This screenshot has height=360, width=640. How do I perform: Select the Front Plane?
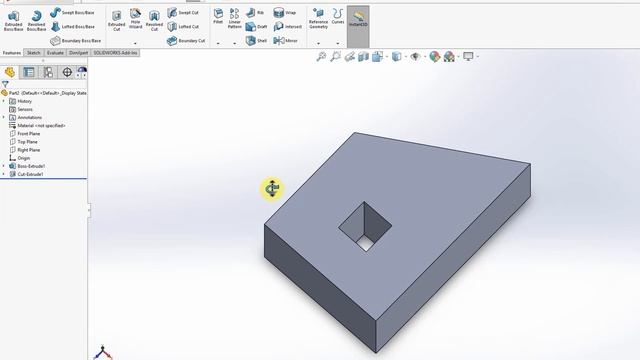click(x=24, y=134)
